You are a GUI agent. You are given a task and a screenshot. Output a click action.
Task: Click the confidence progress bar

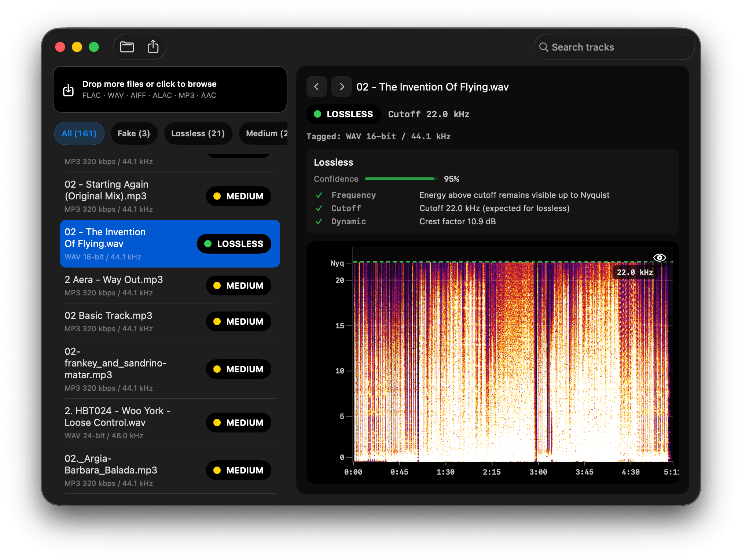[401, 179]
